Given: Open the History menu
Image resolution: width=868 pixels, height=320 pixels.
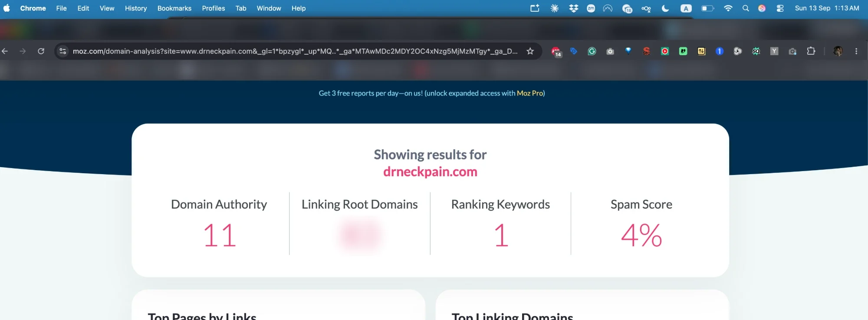Looking at the screenshot, I should click(x=136, y=8).
